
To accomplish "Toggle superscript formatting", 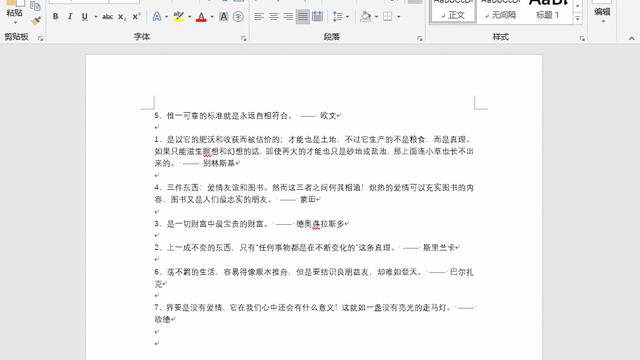I will coord(136,17).
